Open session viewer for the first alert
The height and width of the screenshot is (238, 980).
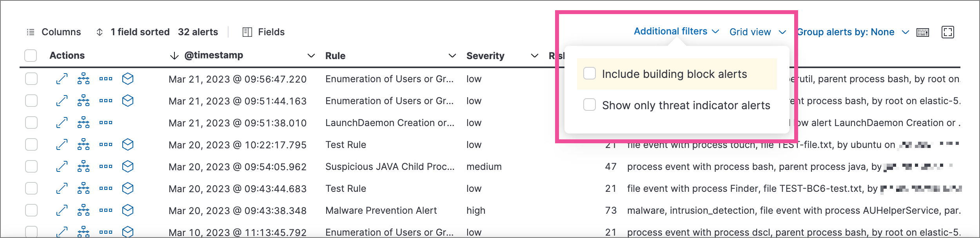point(126,78)
